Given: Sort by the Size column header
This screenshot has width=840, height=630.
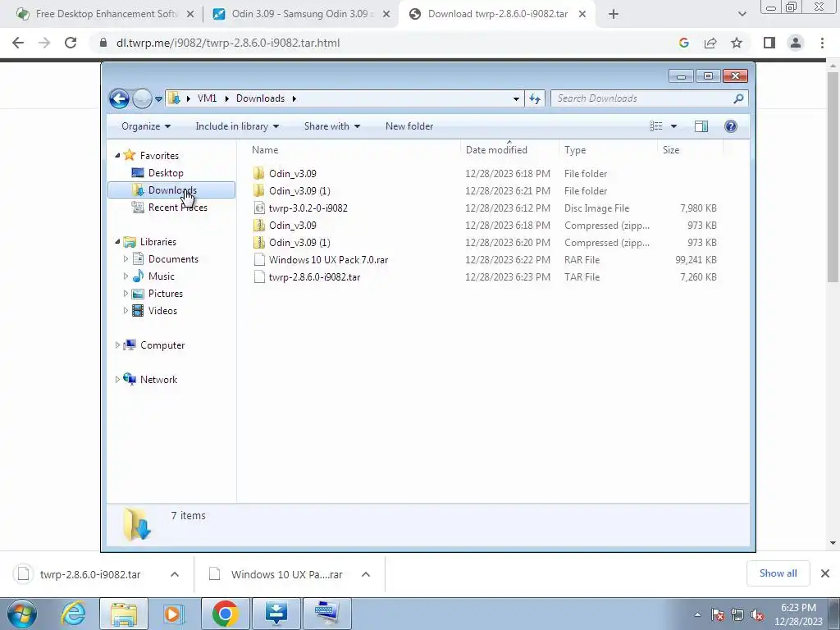Looking at the screenshot, I should pyautogui.click(x=691, y=150).
